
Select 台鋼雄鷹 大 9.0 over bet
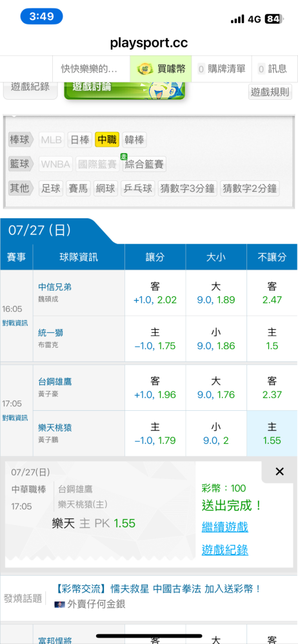(x=216, y=388)
